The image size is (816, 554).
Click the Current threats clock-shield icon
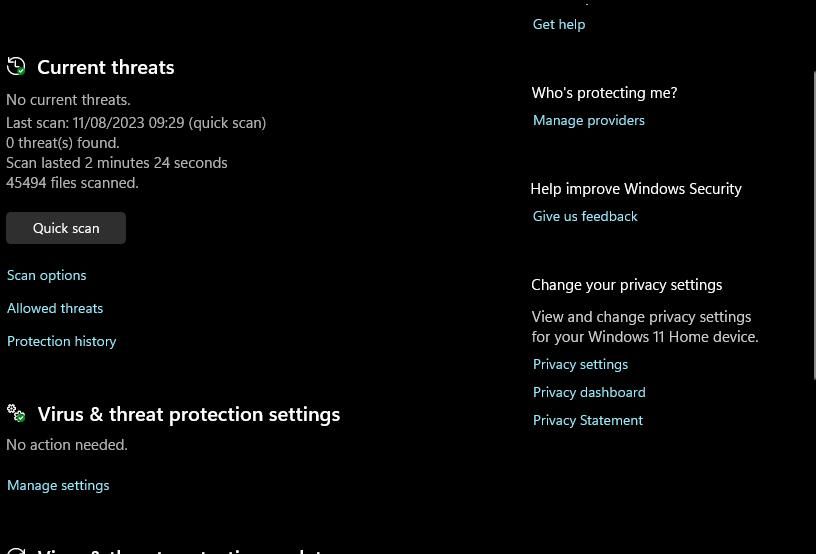(x=16, y=67)
